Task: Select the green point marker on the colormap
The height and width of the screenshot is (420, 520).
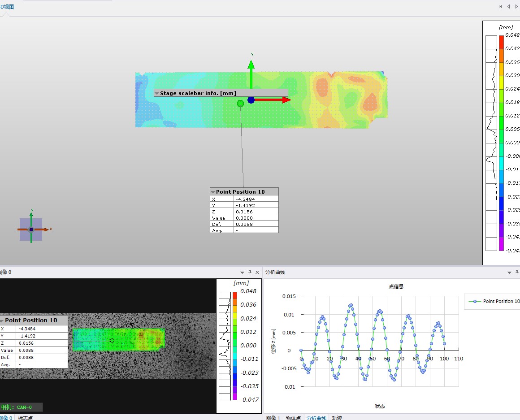Action: point(240,104)
